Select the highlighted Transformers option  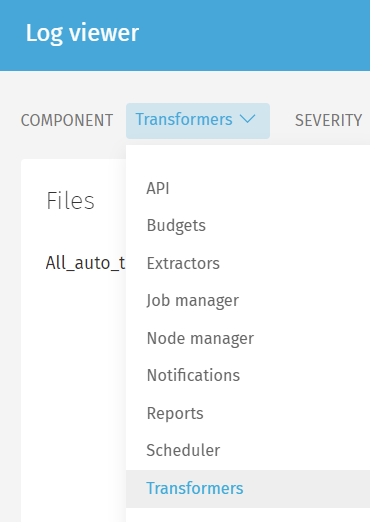point(248,489)
